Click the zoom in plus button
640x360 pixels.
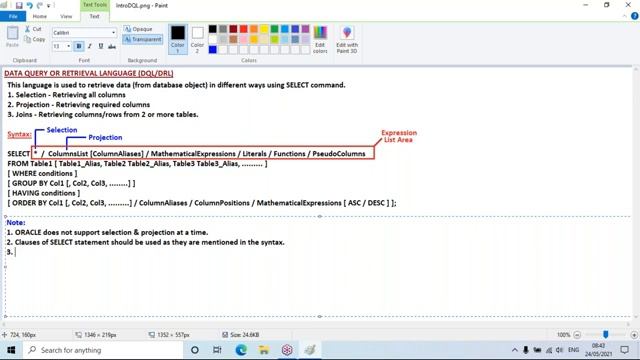click(x=634, y=335)
